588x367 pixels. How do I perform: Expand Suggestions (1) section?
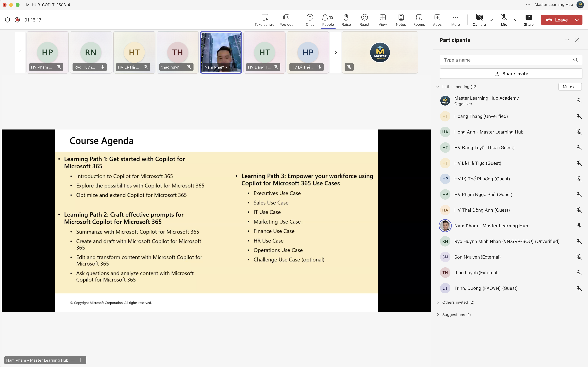(x=438, y=315)
